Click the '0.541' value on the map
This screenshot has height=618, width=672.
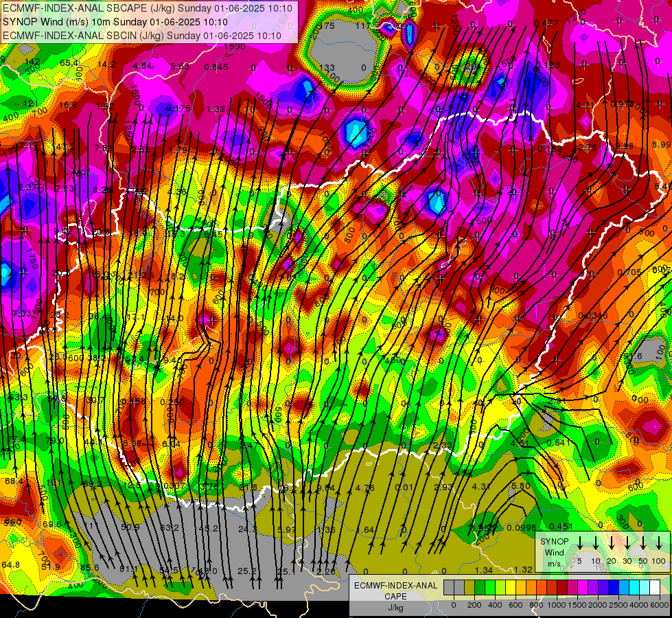559,442
